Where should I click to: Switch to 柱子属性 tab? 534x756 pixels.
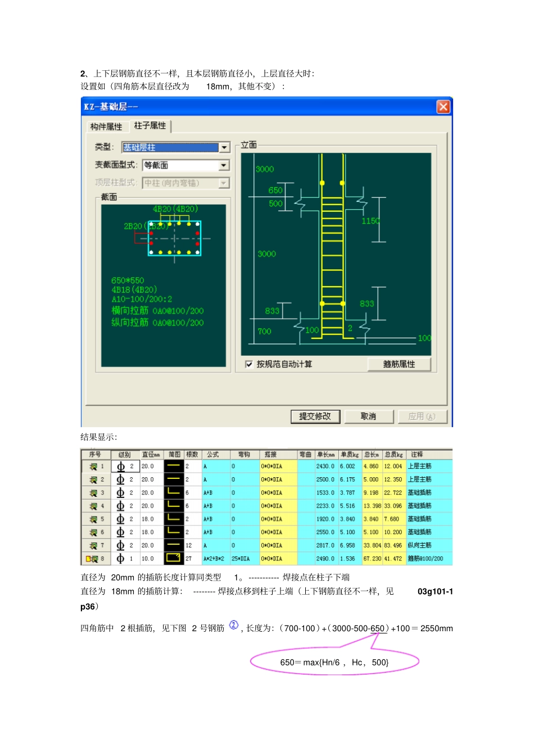[x=150, y=125]
